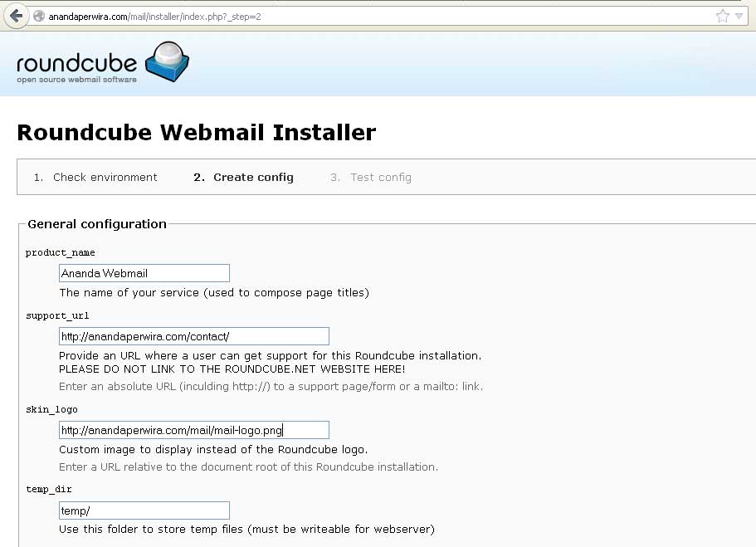Click the General configuration legend

click(97, 224)
